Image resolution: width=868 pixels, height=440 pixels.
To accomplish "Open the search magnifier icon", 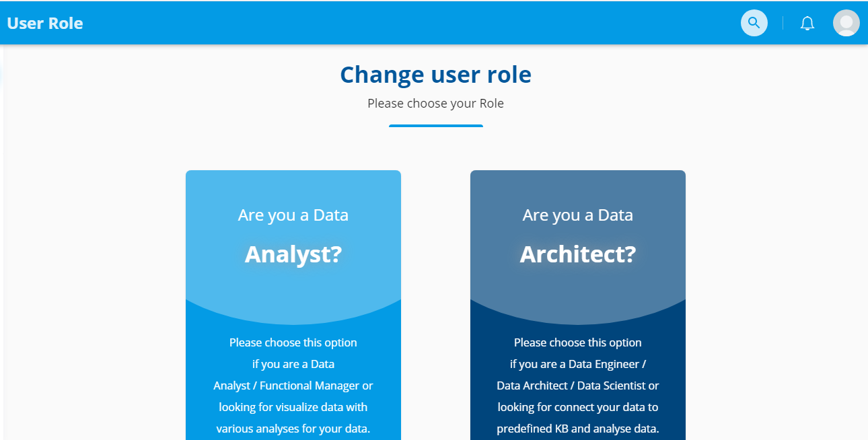I will tap(754, 23).
